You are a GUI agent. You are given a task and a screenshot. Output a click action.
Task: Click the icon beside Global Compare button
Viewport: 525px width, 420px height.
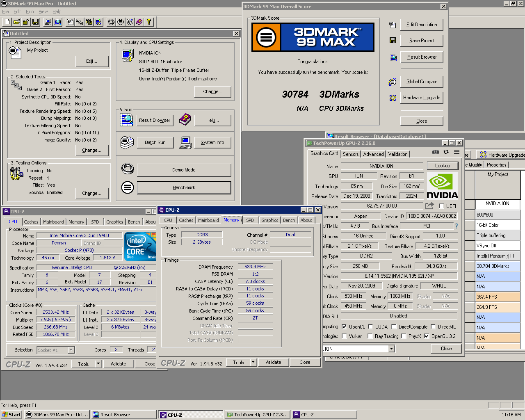coord(393,82)
